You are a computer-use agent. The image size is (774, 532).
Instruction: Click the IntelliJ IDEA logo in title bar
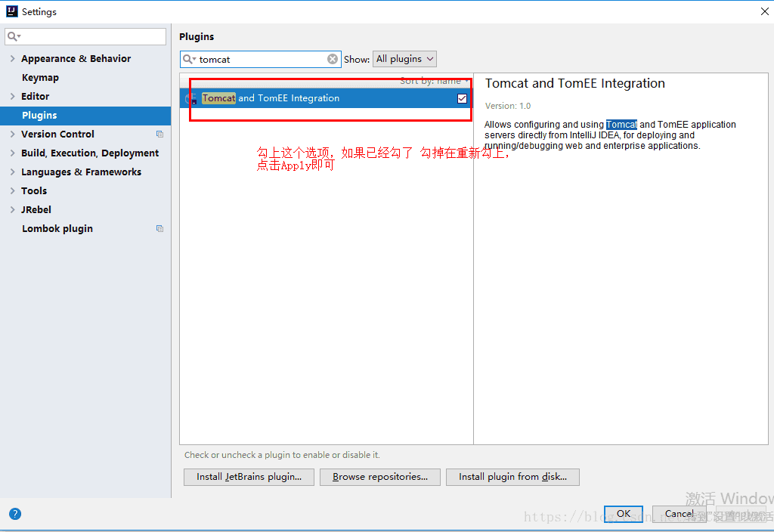point(12,11)
